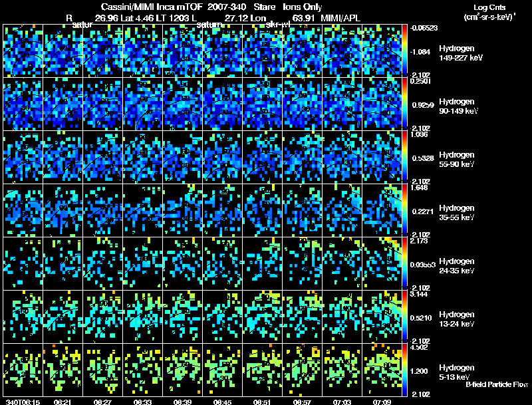This screenshot has width=532, height=405.
Task: Click the '340T06:15' time label
Action: [x=23, y=402]
